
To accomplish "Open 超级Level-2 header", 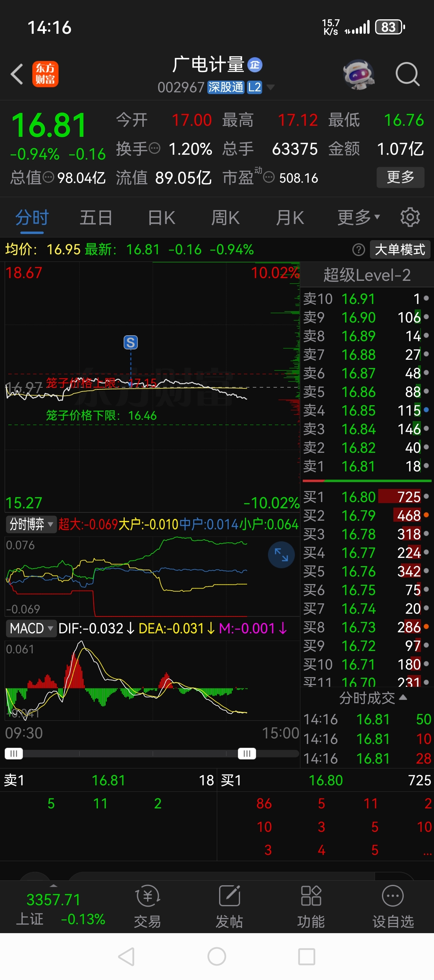I will (367, 275).
